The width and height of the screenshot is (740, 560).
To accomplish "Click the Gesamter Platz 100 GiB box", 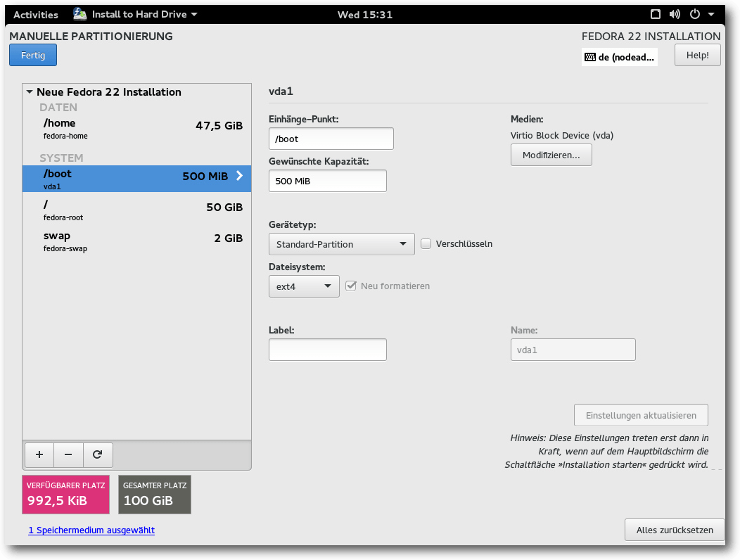I will (x=155, y=495).
